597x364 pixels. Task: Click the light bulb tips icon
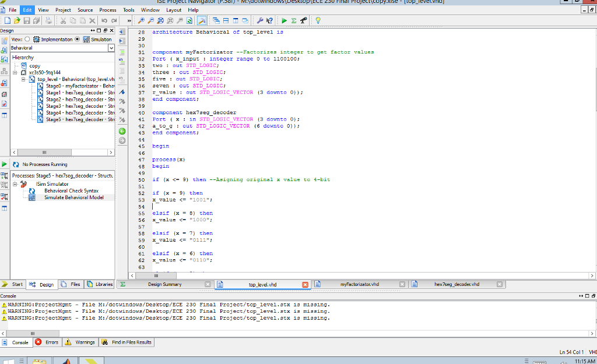pyautogui.click(x=318, y=20)
